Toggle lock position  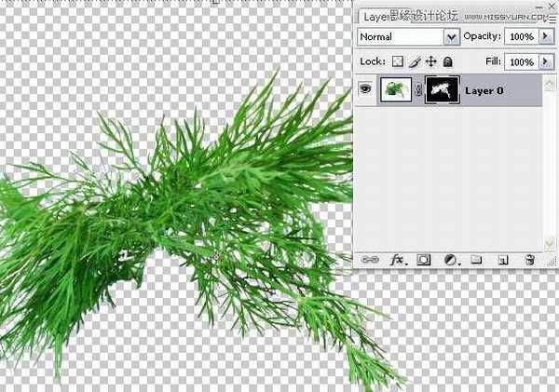click(430, 61)
